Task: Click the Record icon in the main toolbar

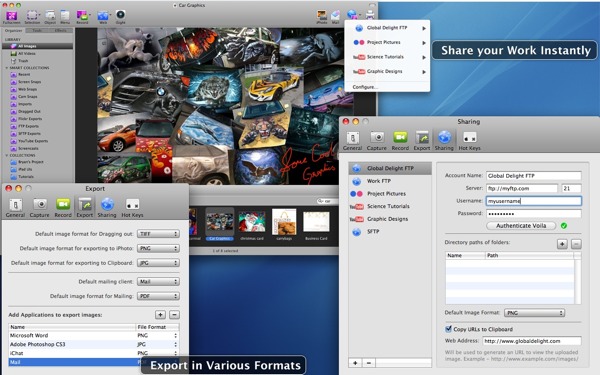Action: 82,17
